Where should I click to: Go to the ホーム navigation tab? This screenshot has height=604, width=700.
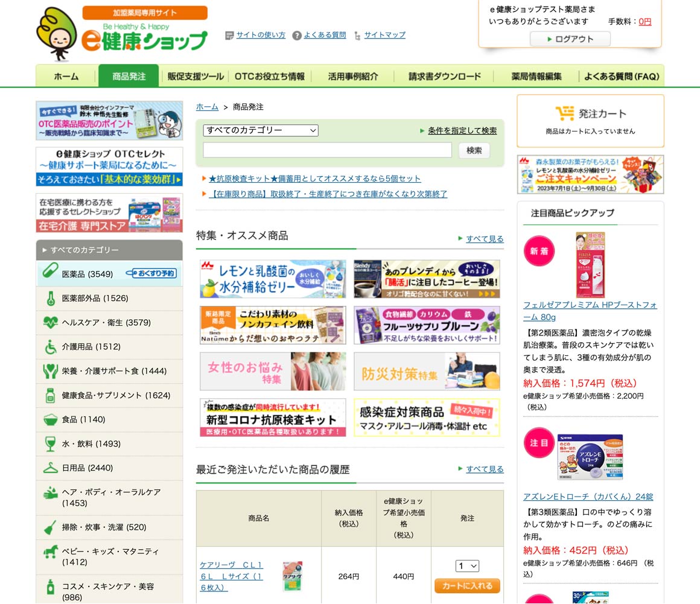66,77
